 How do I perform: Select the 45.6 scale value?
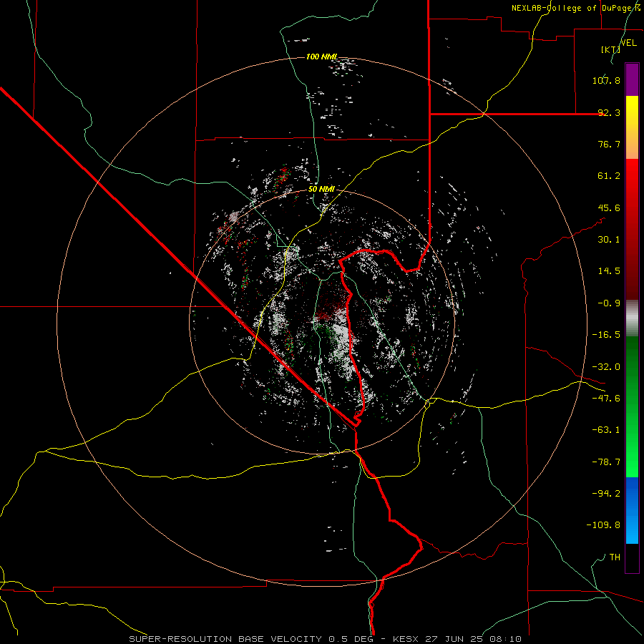(609, 208)
